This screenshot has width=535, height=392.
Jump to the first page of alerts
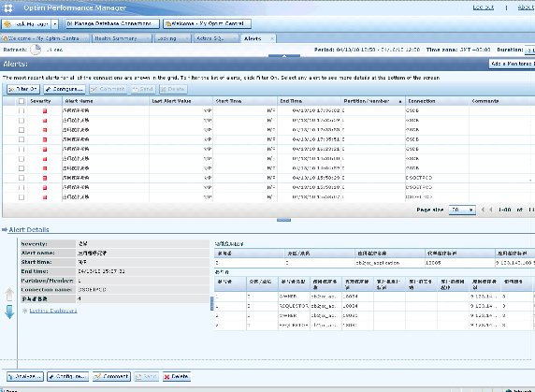click(483, 210)
